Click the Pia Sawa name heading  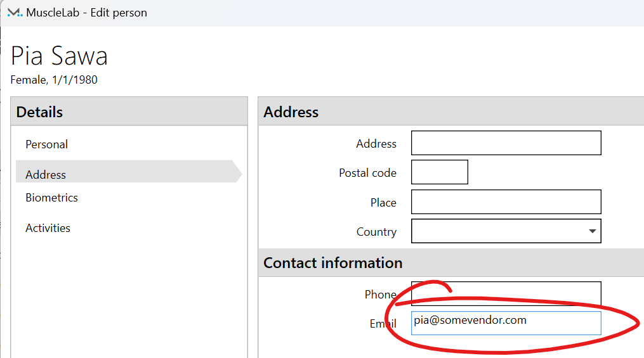pos(59,56)
